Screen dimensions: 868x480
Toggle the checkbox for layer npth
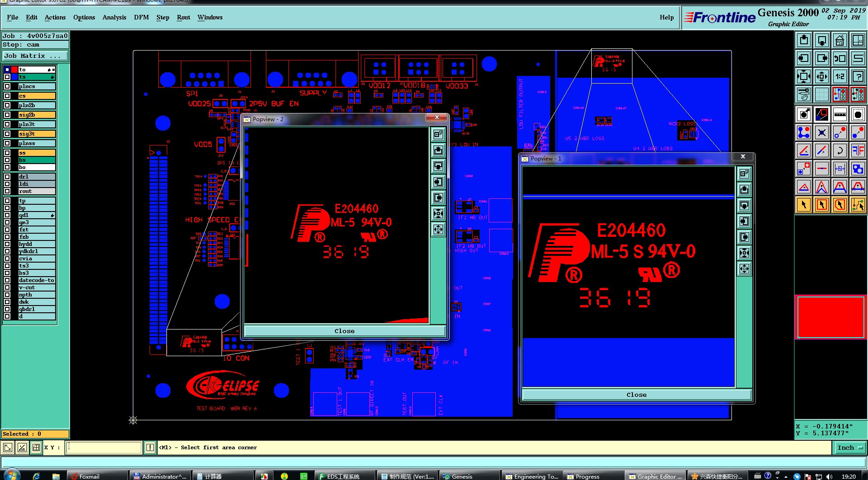tap(7, 295)
